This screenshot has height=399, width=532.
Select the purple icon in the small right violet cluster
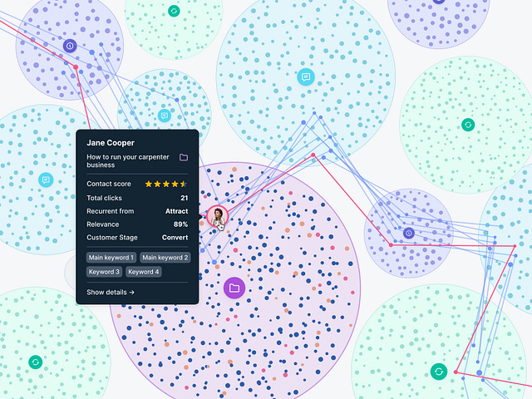[409, 233]
